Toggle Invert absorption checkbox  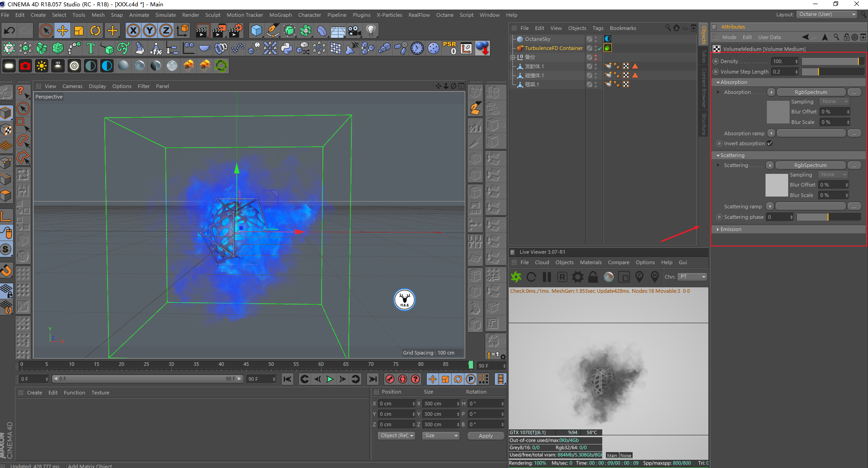pos(770,143)
